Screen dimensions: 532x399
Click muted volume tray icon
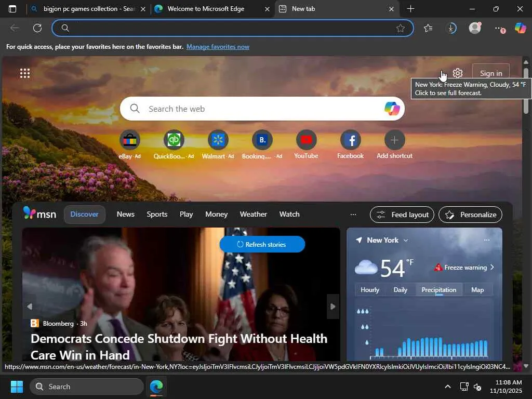tap(478, 387)
